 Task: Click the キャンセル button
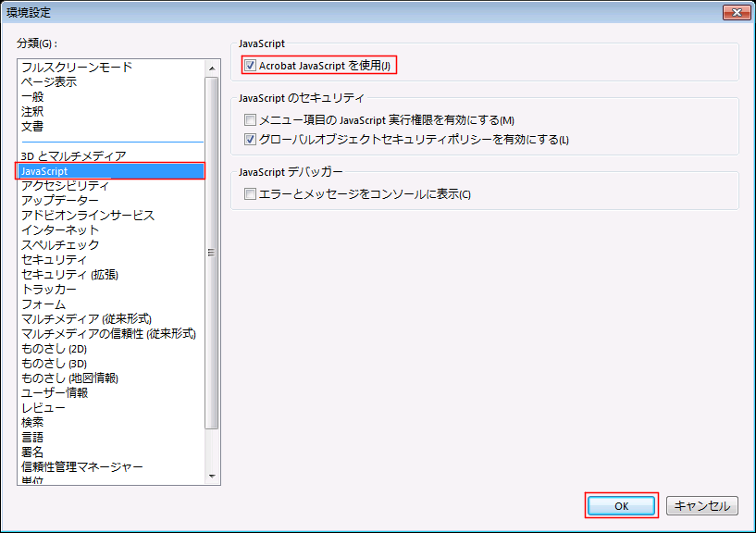click(x=701, y=506)
